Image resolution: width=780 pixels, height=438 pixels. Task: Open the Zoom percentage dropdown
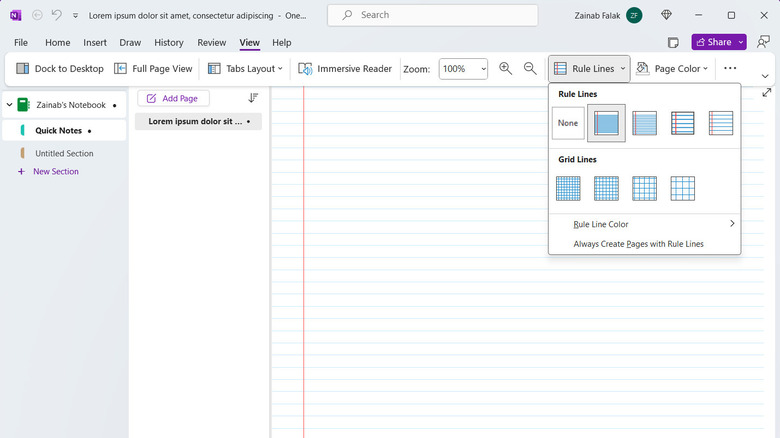[464, 69]
